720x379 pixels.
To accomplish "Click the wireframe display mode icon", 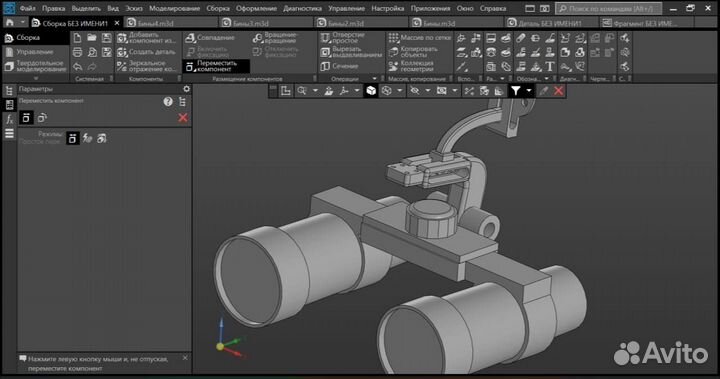I will [x=387, y=91].
